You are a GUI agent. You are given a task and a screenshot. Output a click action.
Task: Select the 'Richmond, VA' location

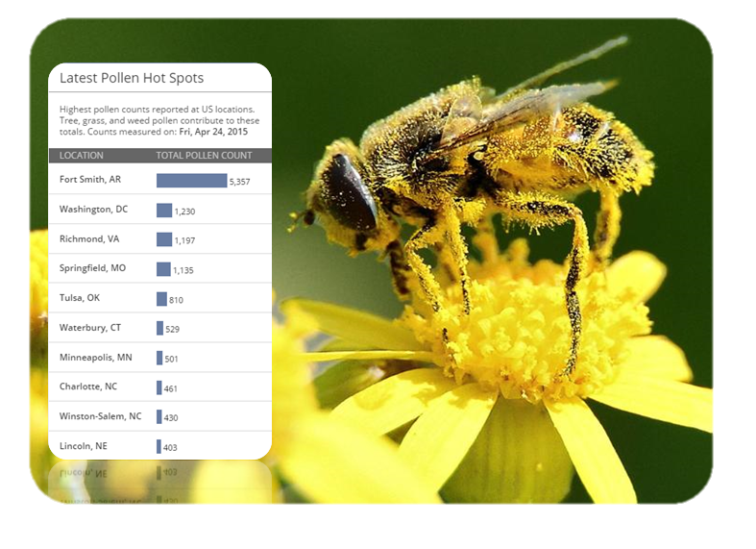(x=89, y=239)
